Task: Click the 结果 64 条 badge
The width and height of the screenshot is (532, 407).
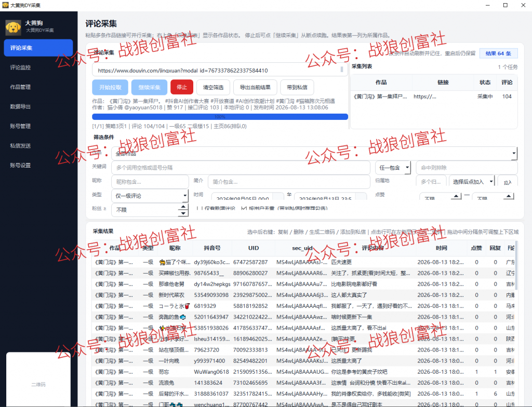Action: (x=498, y=53)
